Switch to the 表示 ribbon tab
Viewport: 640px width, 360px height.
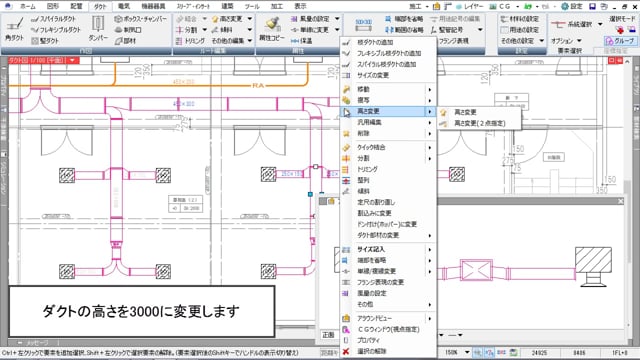[x=300, y=7]
